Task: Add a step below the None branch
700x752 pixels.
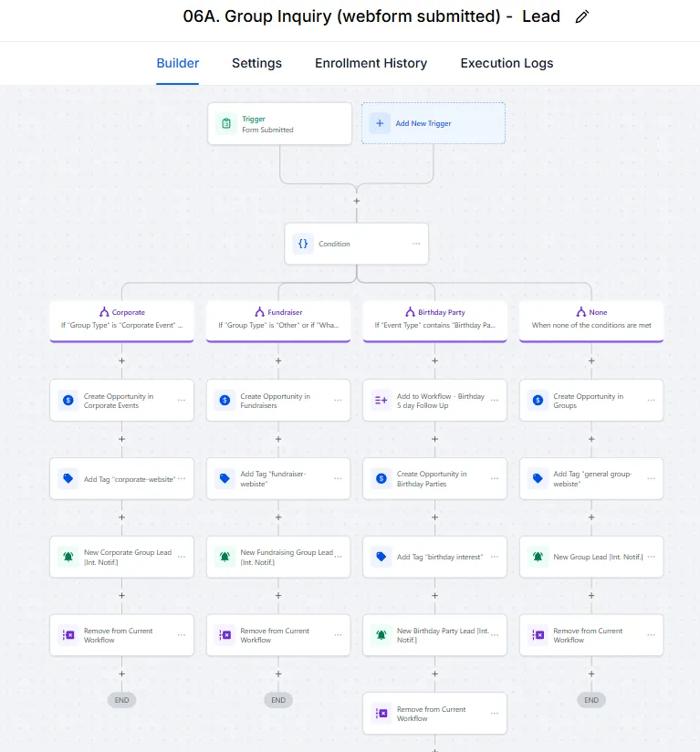Action: tap(591, 360)
